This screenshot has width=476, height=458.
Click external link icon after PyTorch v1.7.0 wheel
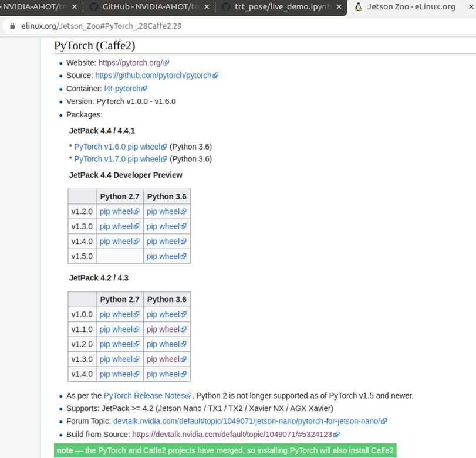pos(164,160)
